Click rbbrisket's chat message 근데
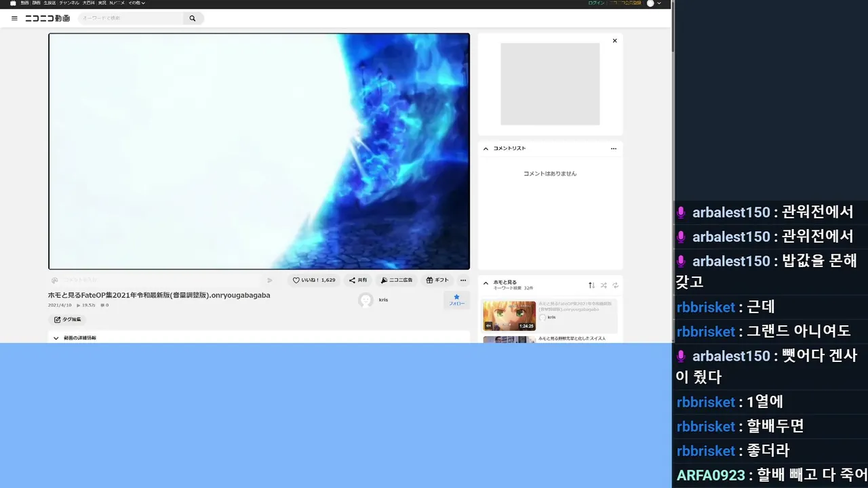Viewport: 868px width, 488px height. pos(760,307)
